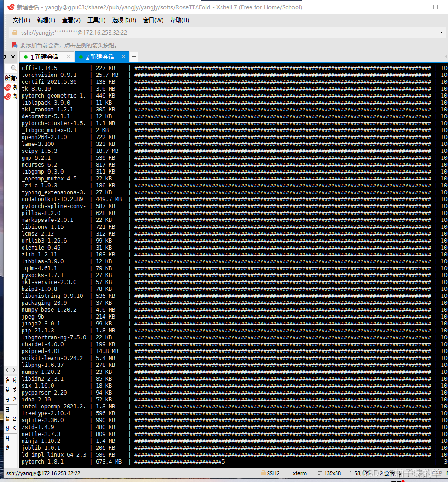Click the 'jinja2-3.0.1' package name
The height and width of the screenshot is (482, 448).
point(41,324)
